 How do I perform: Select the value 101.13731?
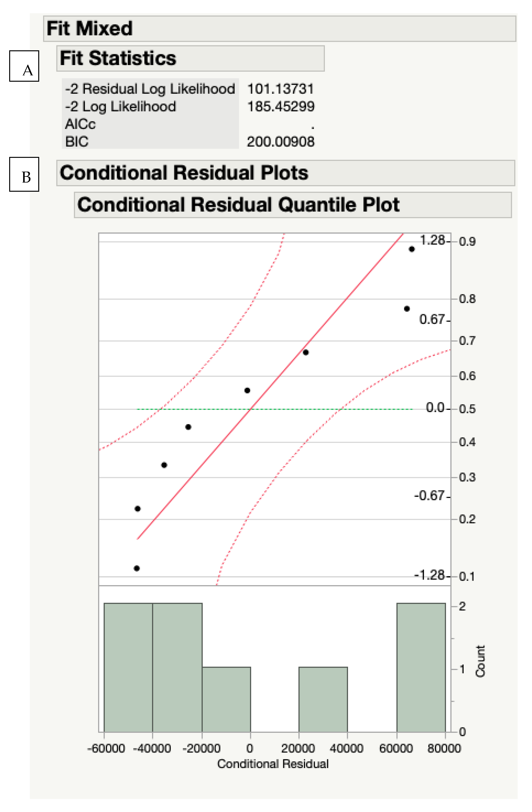coord(280,89)
